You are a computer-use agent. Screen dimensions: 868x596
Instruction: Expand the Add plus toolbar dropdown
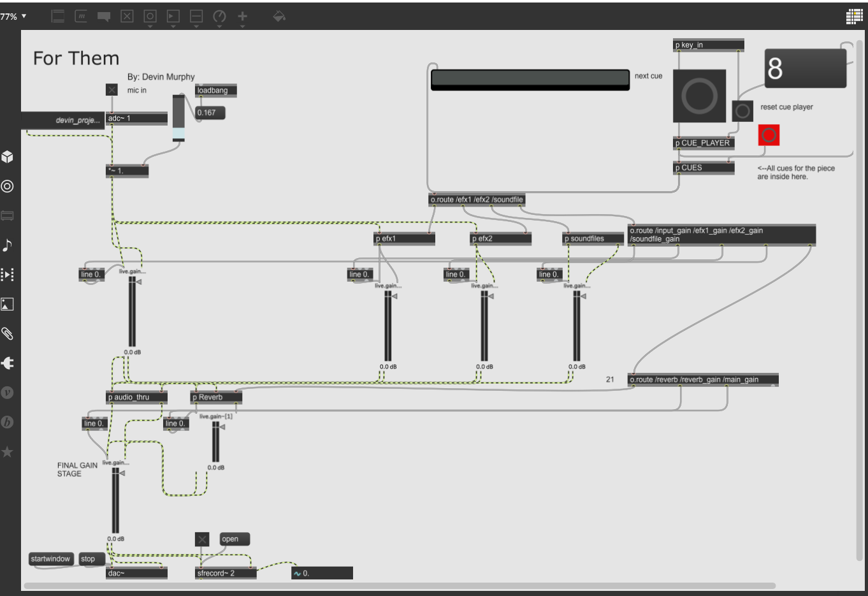pyautogui.click(x=243, y=17)
